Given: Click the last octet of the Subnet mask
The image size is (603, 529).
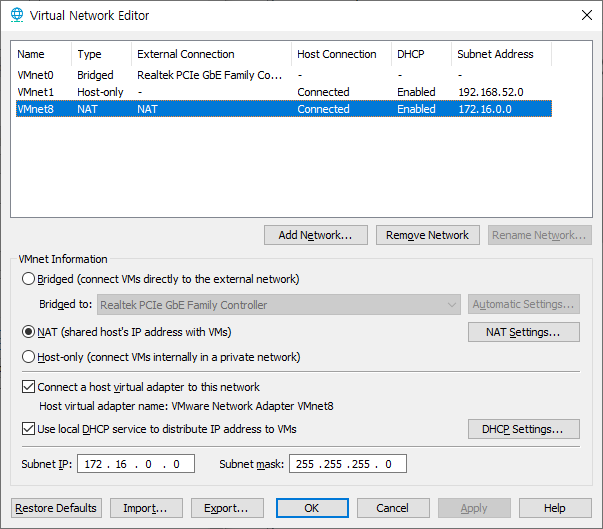Looking at the screenshot, I should (x=388, y=464).
